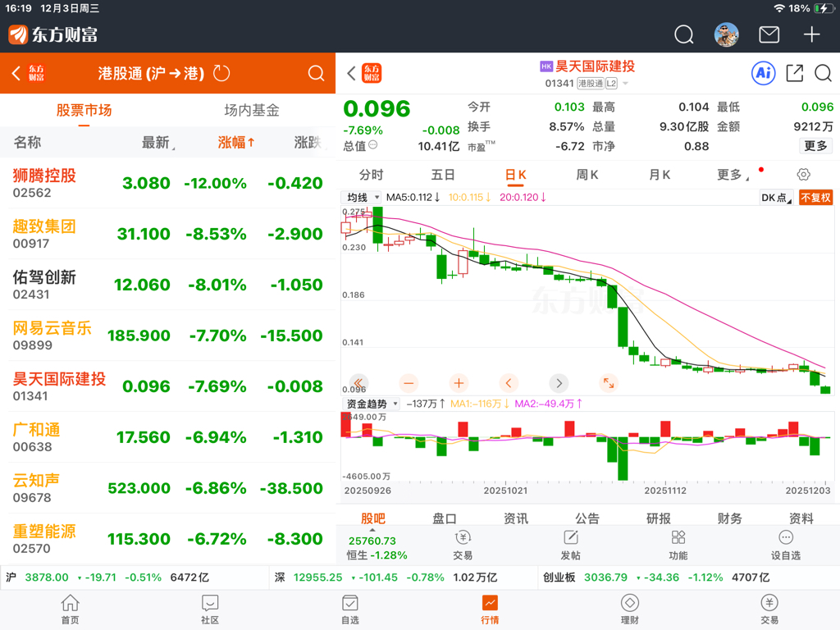The image size is (840, 630).
Task: Select 日K chart tab
Action: pos(515,175)
